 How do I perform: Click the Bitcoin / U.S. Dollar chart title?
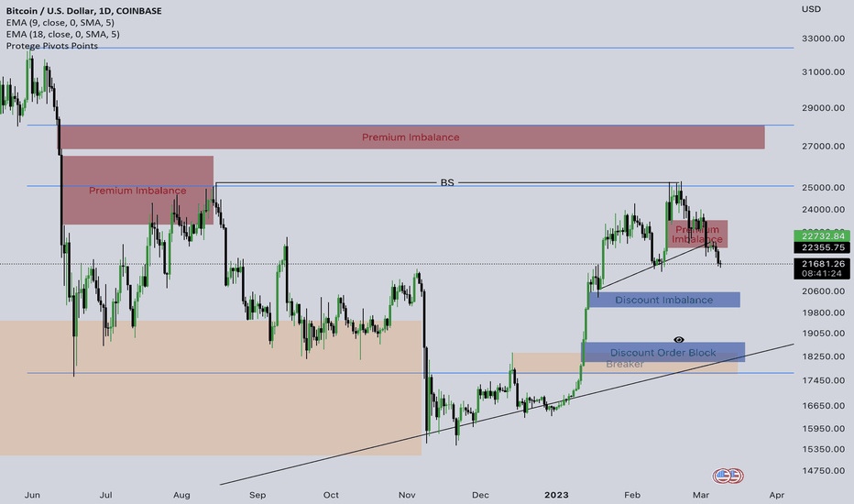coord(84,10)
